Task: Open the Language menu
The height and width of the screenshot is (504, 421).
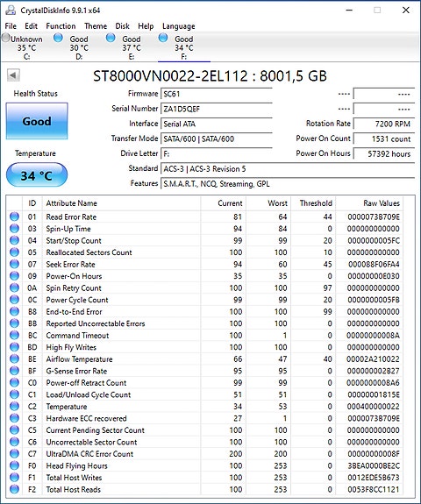Action: pyautogui.click(x=179, y=26)
